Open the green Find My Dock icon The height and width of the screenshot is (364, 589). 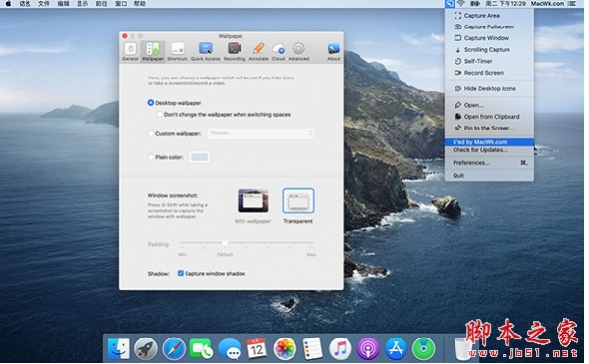[x=424, y=348]
